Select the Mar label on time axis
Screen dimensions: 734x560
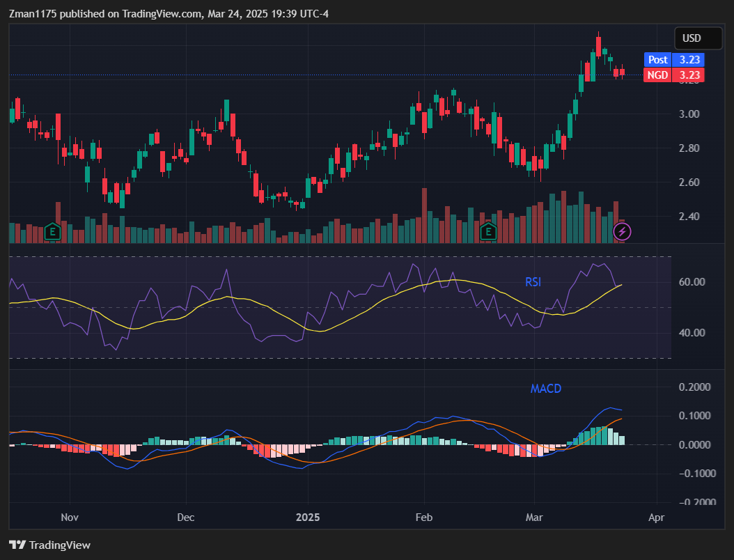(534, 518)
